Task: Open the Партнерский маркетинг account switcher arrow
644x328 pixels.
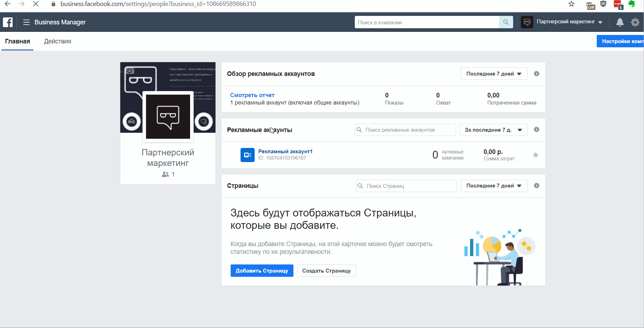Action: [x=601, y=22]
